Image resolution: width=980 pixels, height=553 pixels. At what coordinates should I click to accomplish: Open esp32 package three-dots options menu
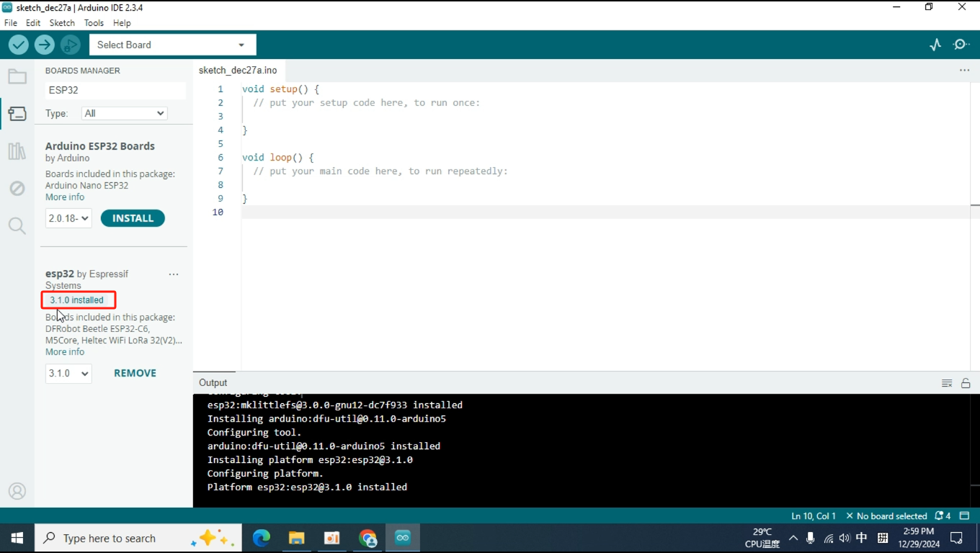tap(174, 274)
